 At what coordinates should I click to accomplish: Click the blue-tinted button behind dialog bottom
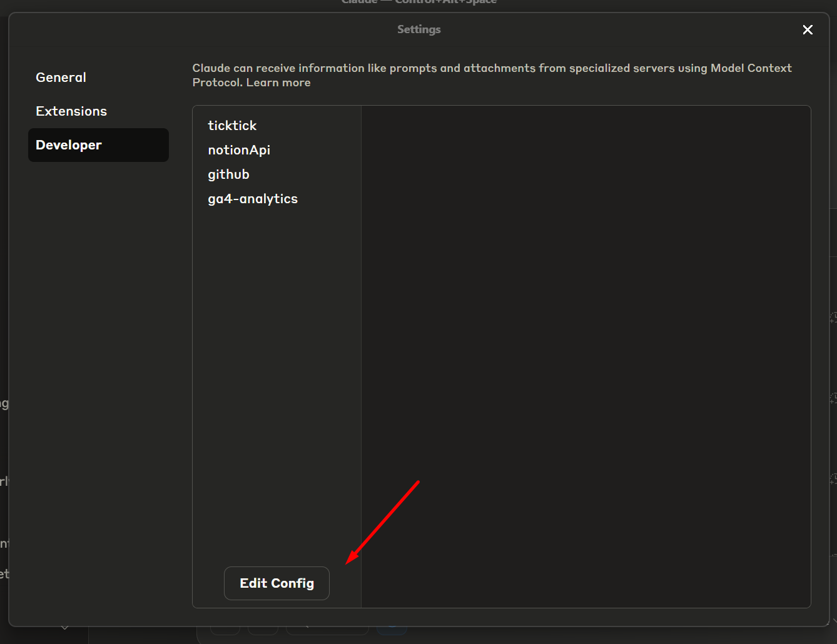click(x=392, y=629)
